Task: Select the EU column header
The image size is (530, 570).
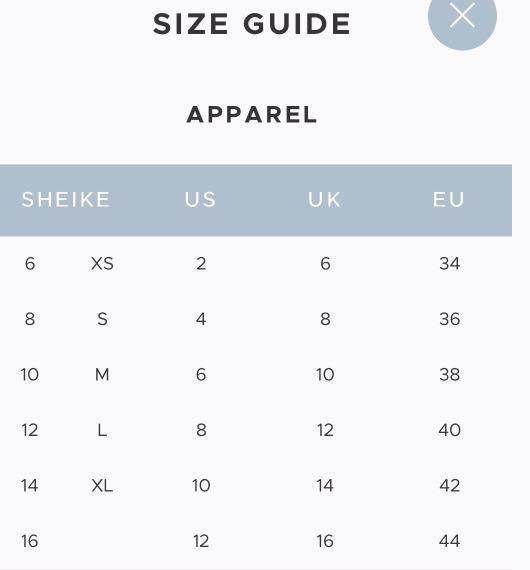Action: [449, 199]
